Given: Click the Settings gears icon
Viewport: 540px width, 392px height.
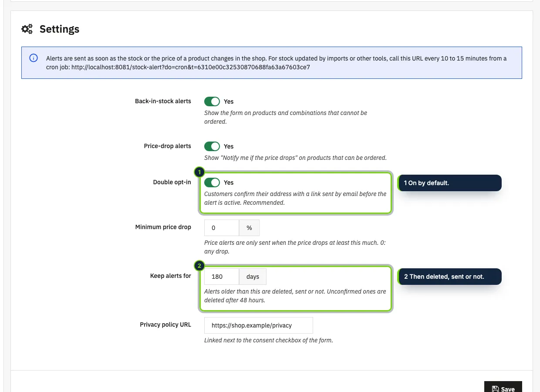Looking at the screenshot, I should pyautogui.click(x=27, y=29).
